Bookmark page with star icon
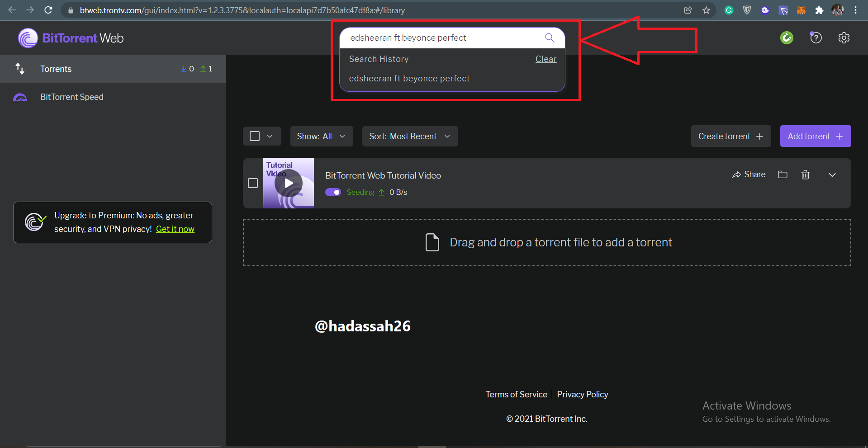Image resolution: width=868 pixels, height=448 pixels. tap(706, 10)
